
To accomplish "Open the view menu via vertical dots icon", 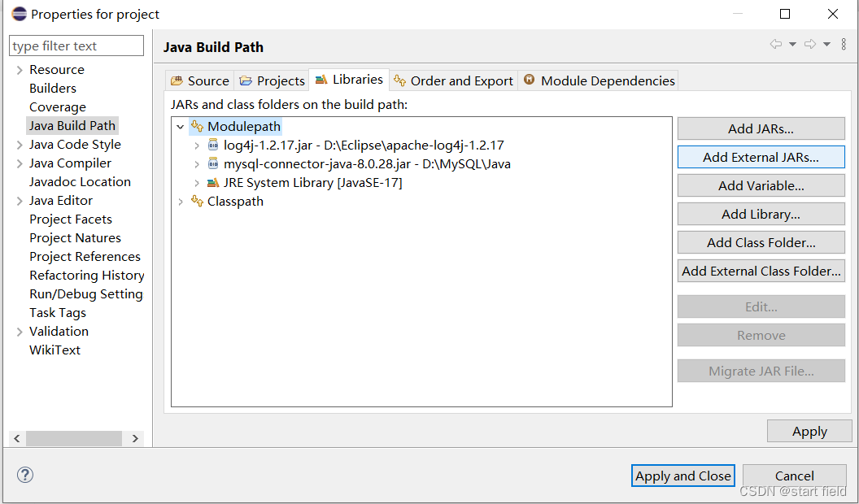I will [x=844, y=45].
